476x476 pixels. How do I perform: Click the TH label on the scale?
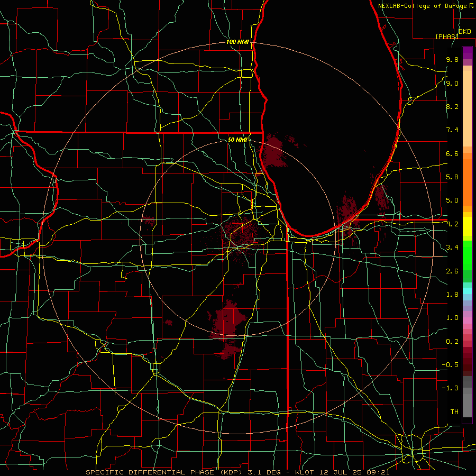454,412
